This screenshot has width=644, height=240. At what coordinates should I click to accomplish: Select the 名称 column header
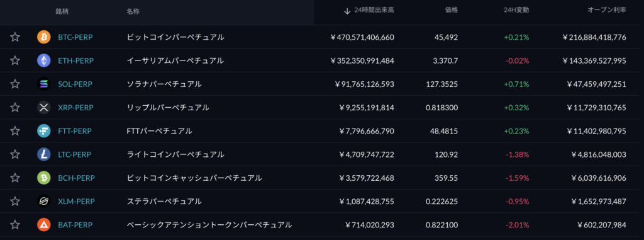click(x=133, y=11)
